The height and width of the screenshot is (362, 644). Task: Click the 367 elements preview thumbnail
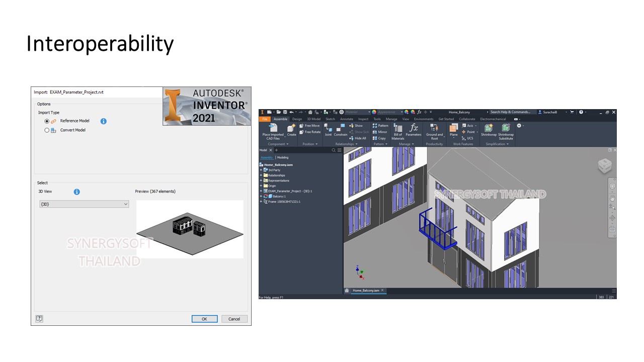click(190, 229)
